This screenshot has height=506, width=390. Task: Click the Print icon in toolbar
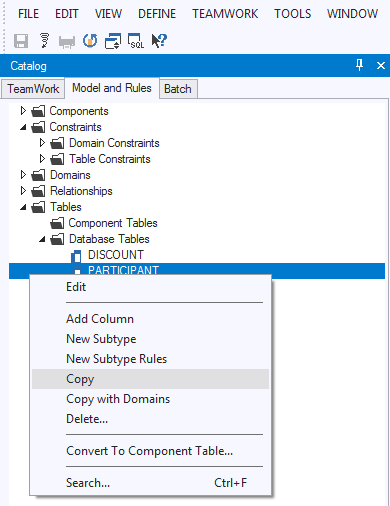click(67, 42)
